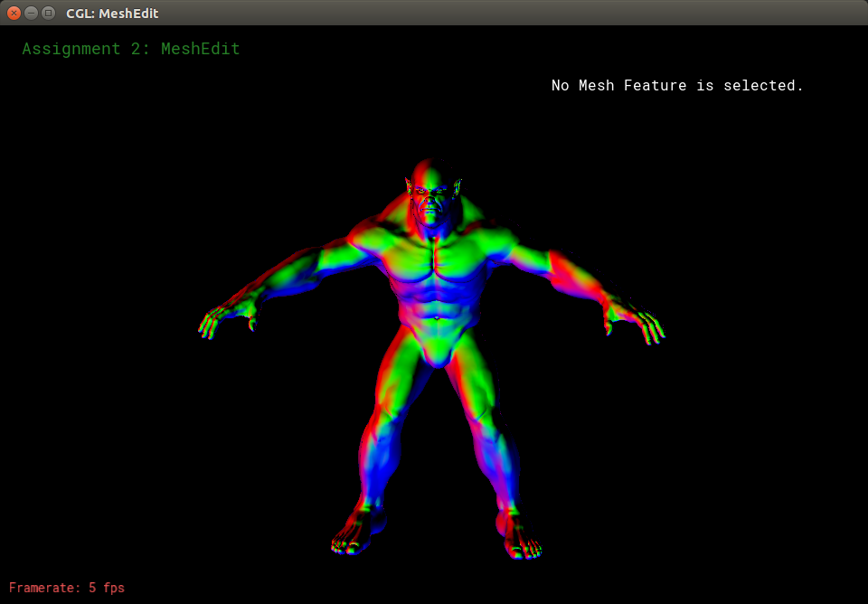Maximize the MeshEdit window

pyautogui.click(x=48, y=13)
